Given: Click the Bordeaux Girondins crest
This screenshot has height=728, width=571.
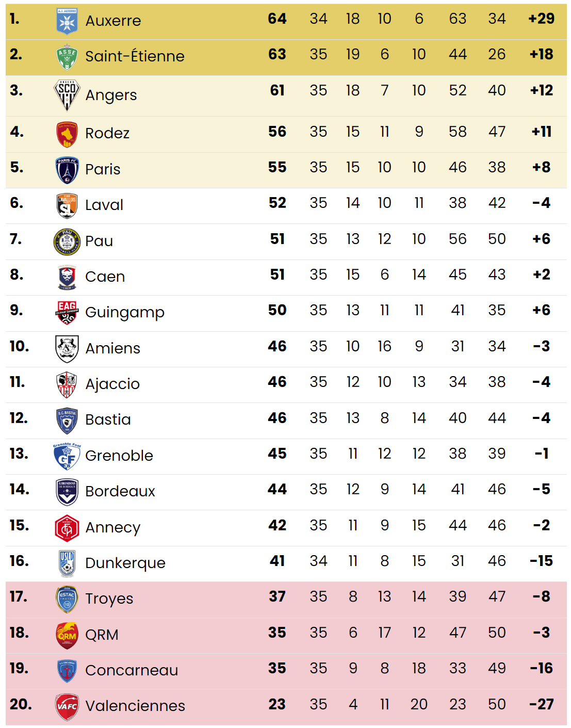Looking at the screenshot, I should [67, 492].
